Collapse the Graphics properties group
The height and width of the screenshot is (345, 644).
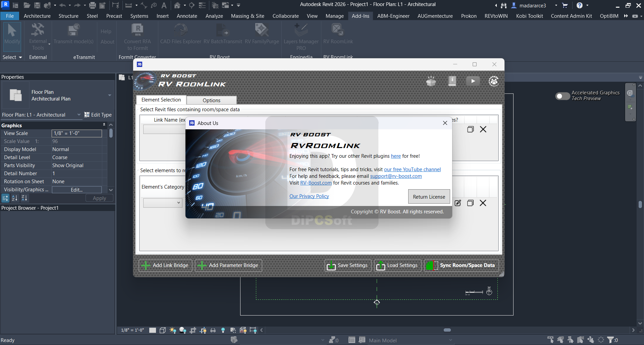coord(104,125)
